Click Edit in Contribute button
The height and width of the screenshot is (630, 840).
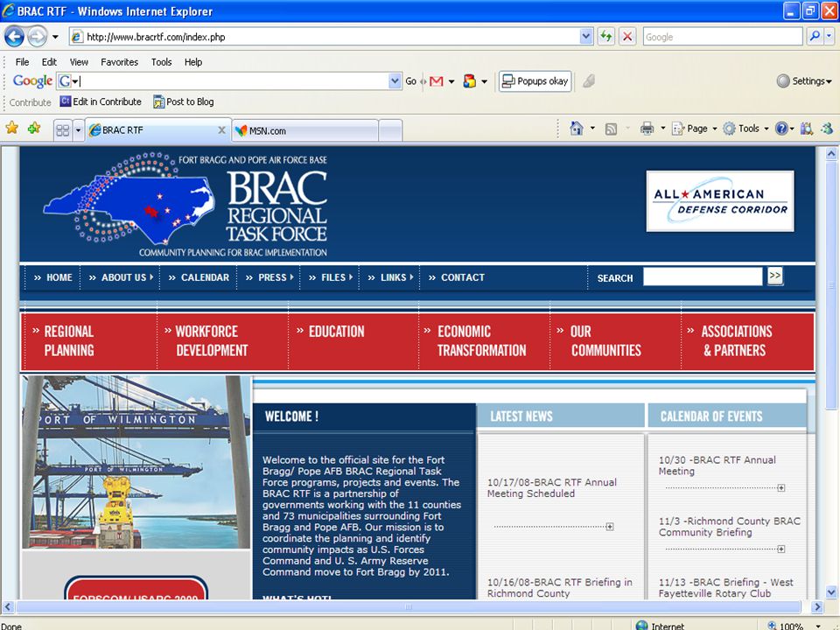[x=101, y=101]
